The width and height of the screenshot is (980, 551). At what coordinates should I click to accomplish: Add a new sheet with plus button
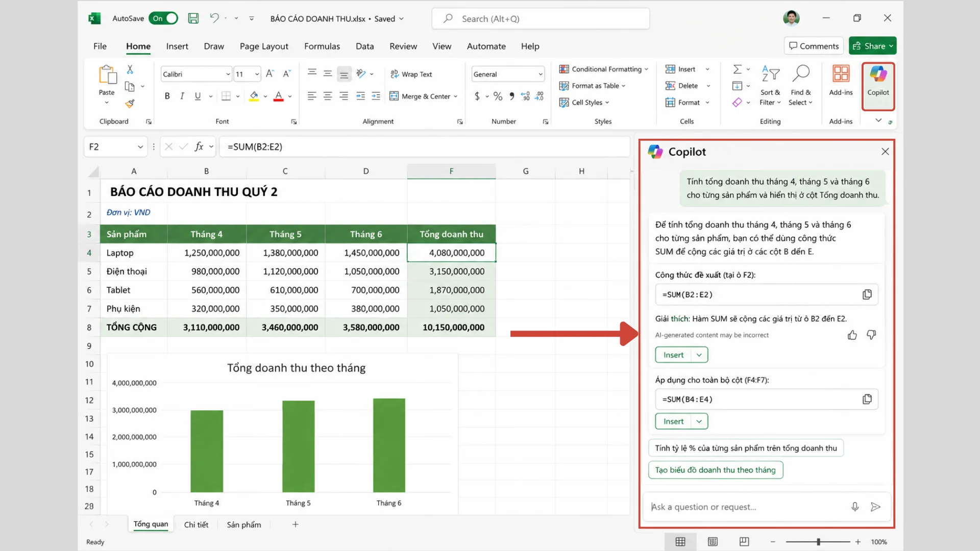(x=295, y=524)
